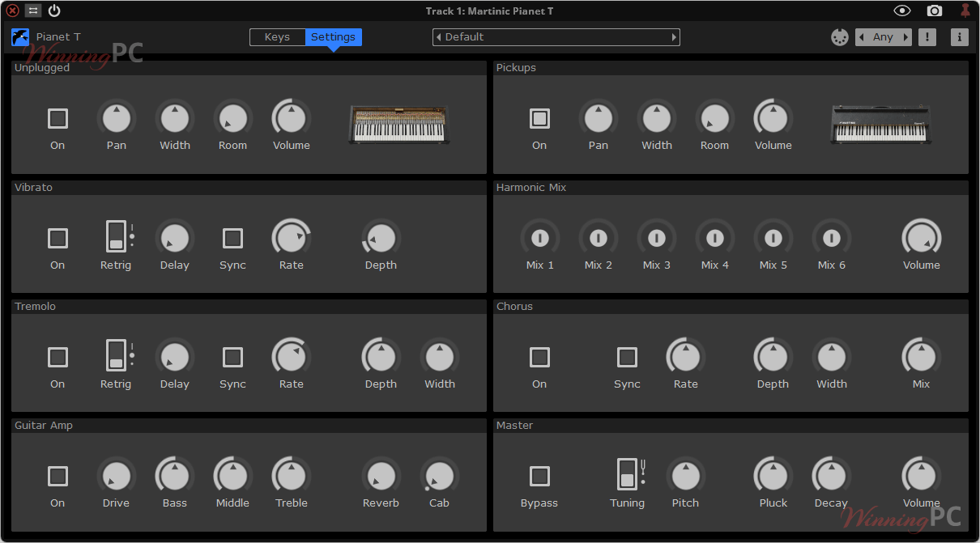Enable the Chorus On checkbox
Image resolution: width=980 pixels, height=543 pixels.
click(539, 357)
